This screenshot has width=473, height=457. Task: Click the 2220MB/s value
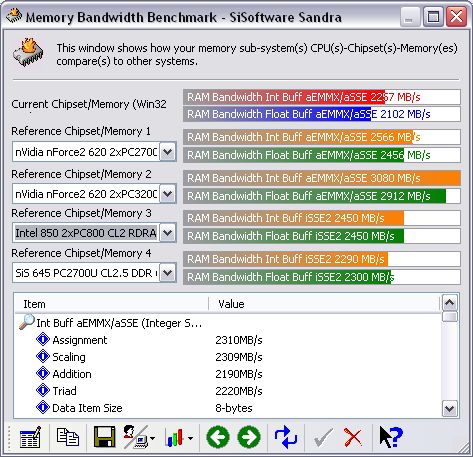239,391
